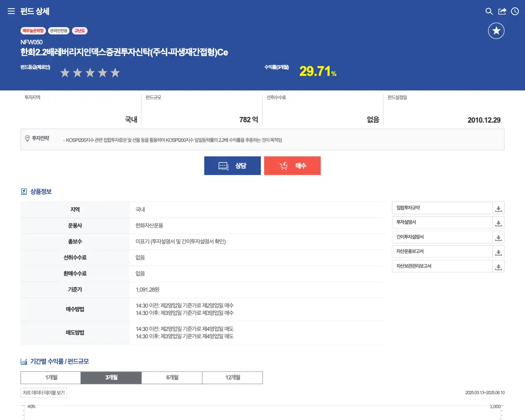Click the 1,091.28원 base price value
This screenshot has height=420, width=525.
(148, 290)
